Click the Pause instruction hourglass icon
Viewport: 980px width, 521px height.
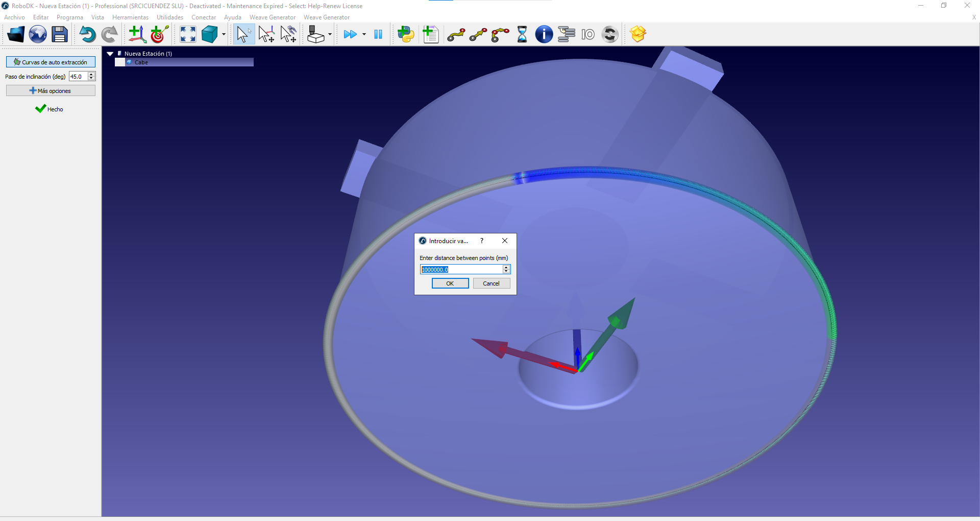[522, 34]
